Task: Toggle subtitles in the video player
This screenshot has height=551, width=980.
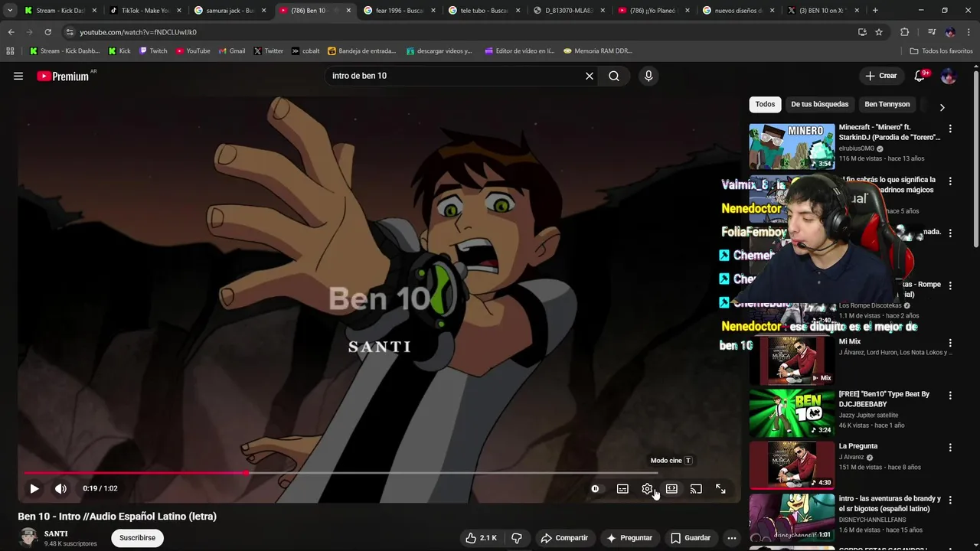Action: click(622, 488)
